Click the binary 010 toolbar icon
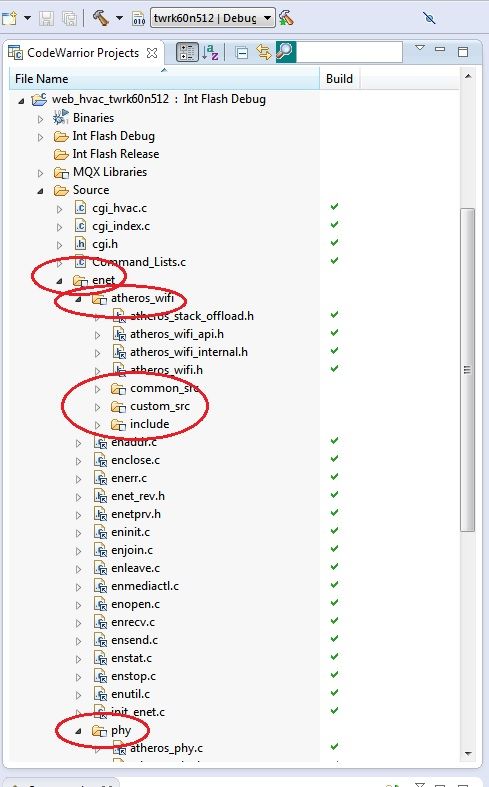The width and height of the screenshot is (489, 787). [139, 19]
